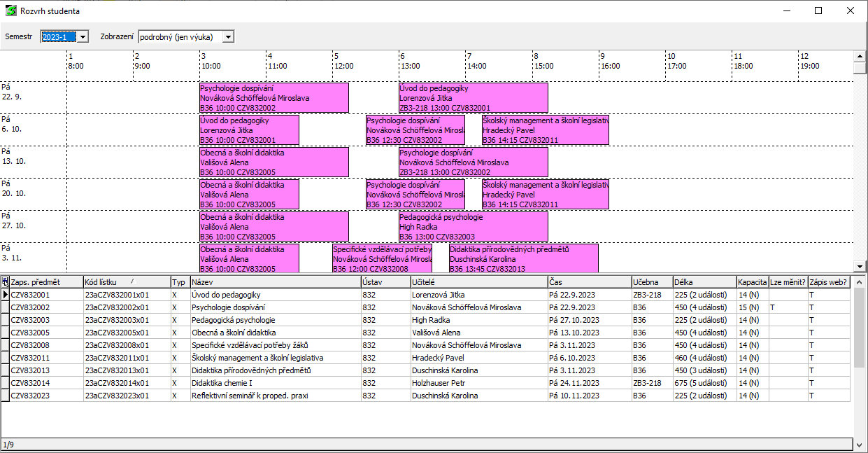Click the green S application icon in title bar
Image resolution: width=868 pixels, height=453 pixels.
11,11
